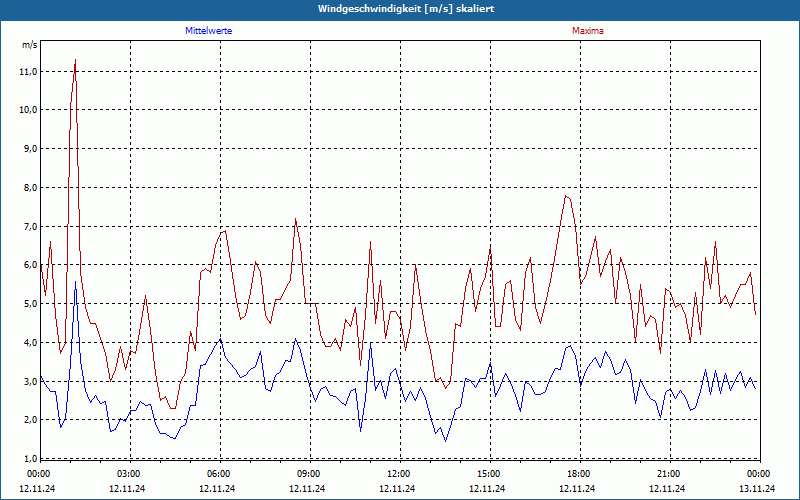Viewport: 800px width, 500px height.
Task: Click the y-axis value '1,0'
Action: [x=30, y=458]
